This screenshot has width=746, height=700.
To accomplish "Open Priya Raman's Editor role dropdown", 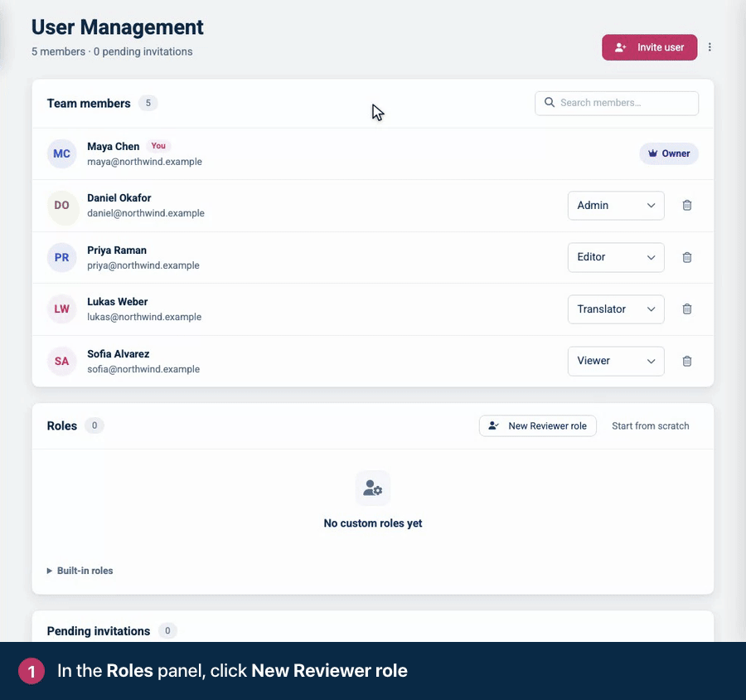I will pyautogui.click(x=616, y=257).
